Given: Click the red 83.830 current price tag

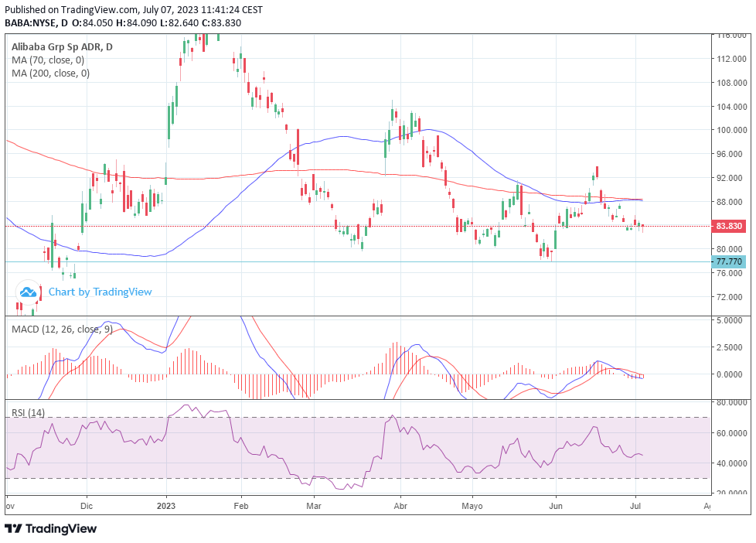Looking at the screenshot, I should click(x=728, y=226).
